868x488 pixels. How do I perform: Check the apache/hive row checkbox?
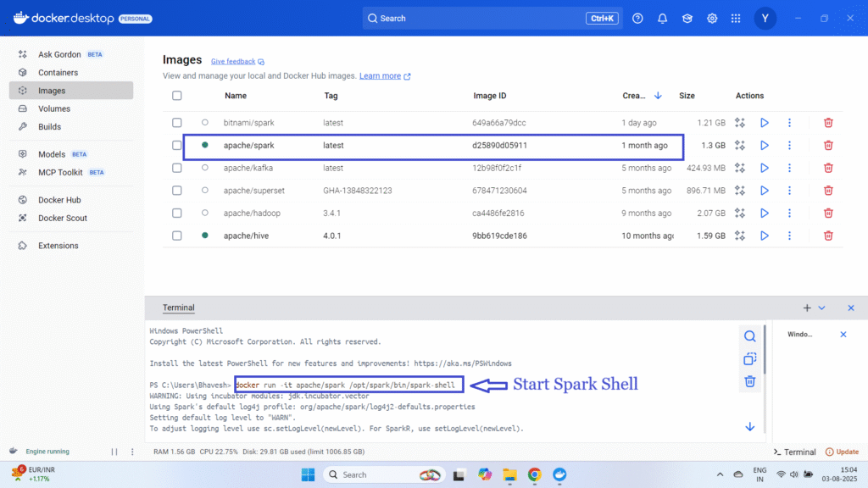176,236
